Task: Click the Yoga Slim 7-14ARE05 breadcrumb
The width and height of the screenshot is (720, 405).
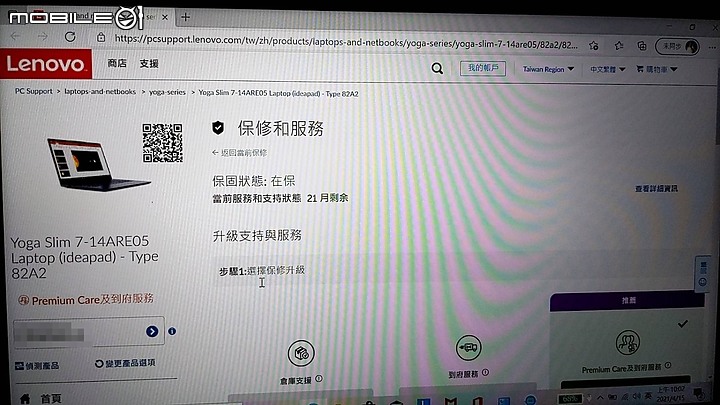Action: (278, 93)
